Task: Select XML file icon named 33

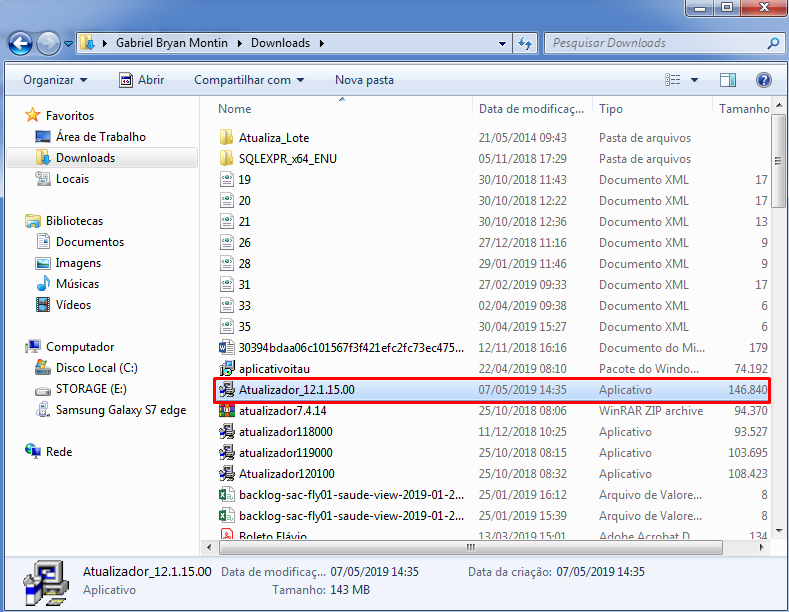Action: 227,305
